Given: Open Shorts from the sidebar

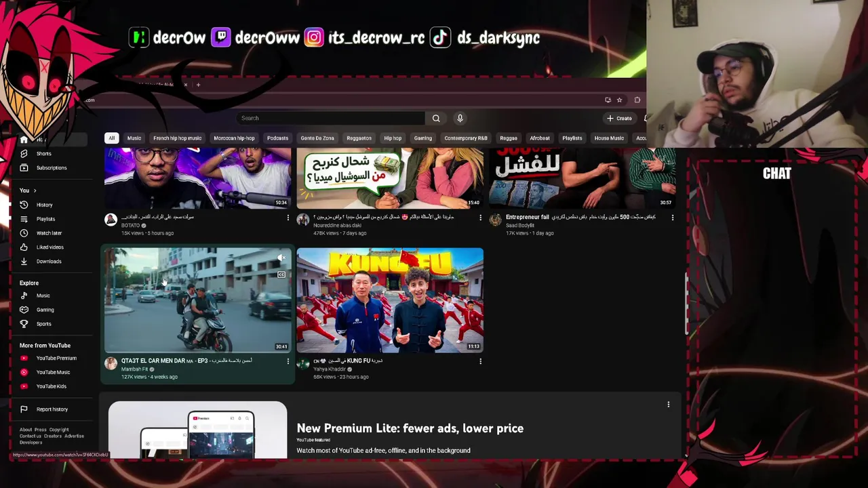Looking at the screenshot, I should pyautogui.click(x=43, y=154).
